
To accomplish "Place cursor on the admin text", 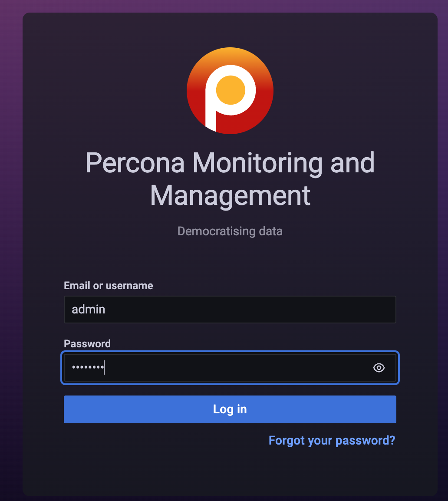I will point(89,310).
